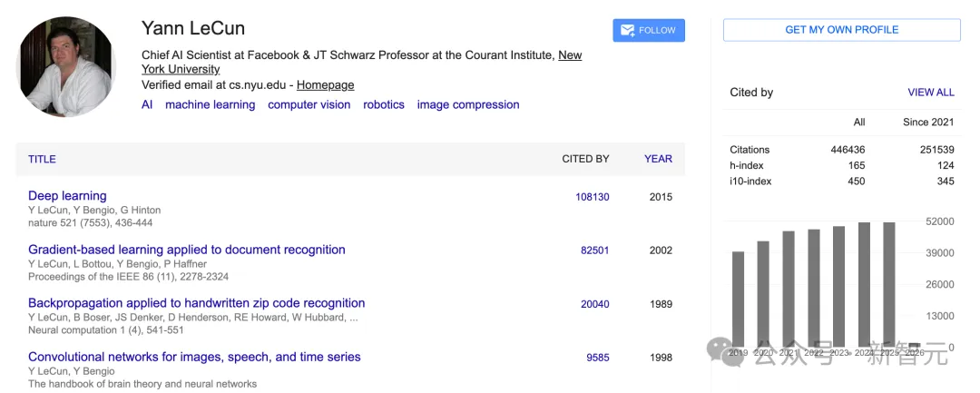Screen dimensions: 980x393
Task: Open 'Gradient-based learning applied to document recognition'
Action: (x=187, y=250)
